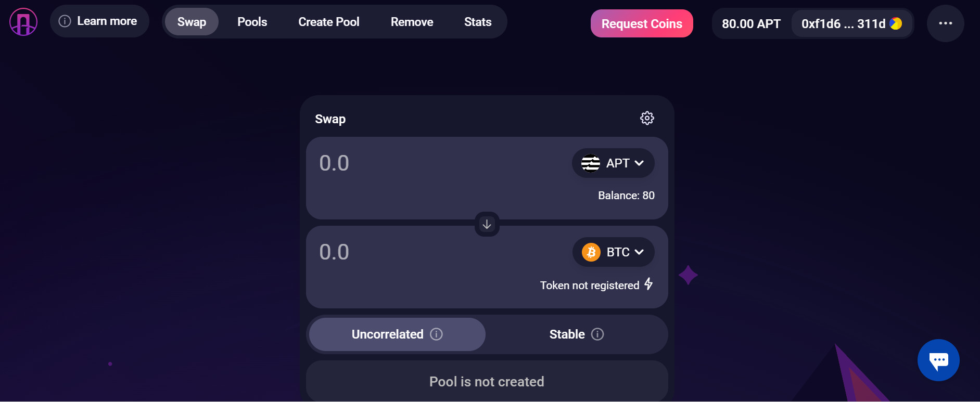Screen dimensions: 980x402
Task: Click the Uncorrelated info icon
Action: (x=437, y=334)
